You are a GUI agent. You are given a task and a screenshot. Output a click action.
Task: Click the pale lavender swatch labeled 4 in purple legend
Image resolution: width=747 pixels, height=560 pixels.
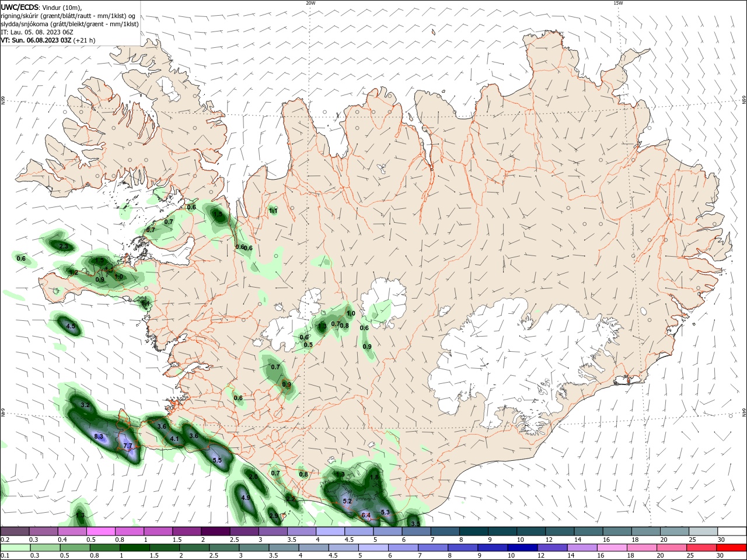coord(329,531)
